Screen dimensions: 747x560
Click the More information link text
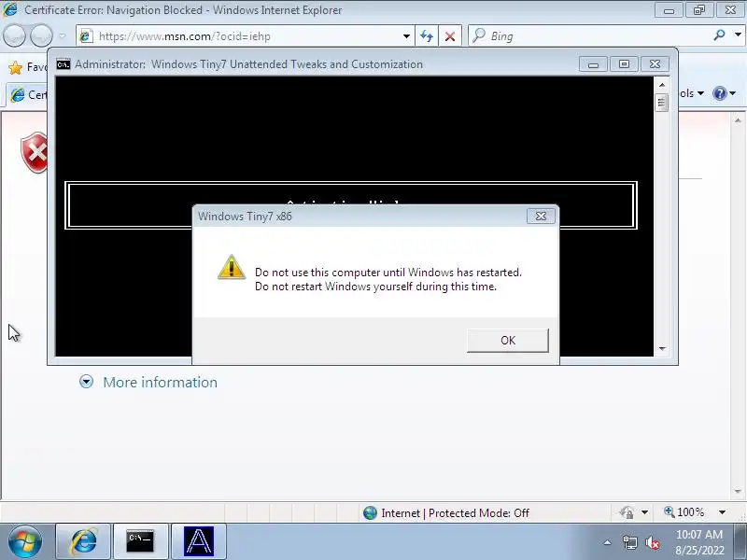click(160, 383)
